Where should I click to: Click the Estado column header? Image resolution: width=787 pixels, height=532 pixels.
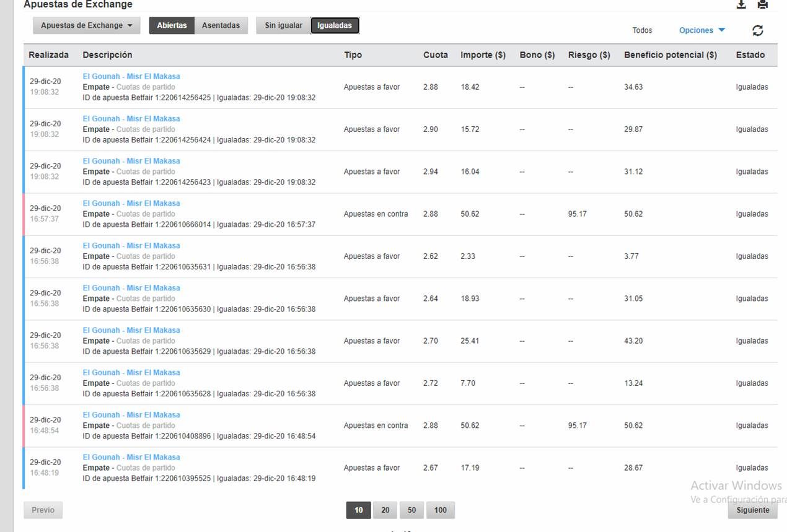[750, 55]
